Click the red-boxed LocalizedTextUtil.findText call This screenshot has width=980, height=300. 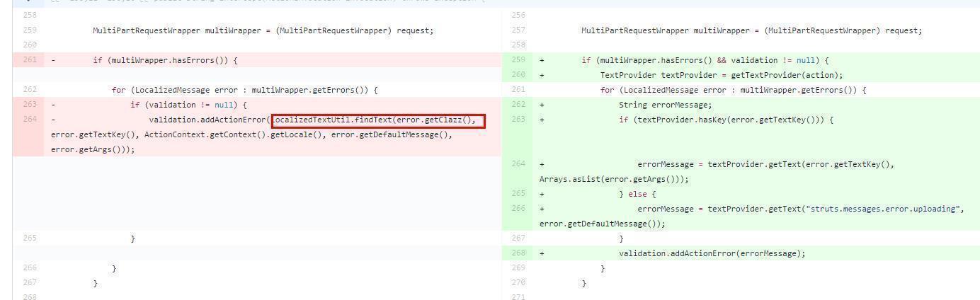point(378,120)
